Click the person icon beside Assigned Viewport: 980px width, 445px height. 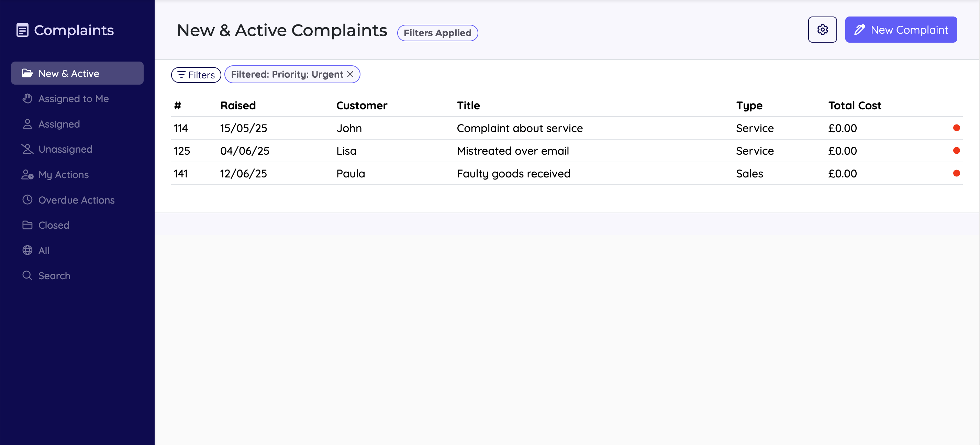(27, 124)
